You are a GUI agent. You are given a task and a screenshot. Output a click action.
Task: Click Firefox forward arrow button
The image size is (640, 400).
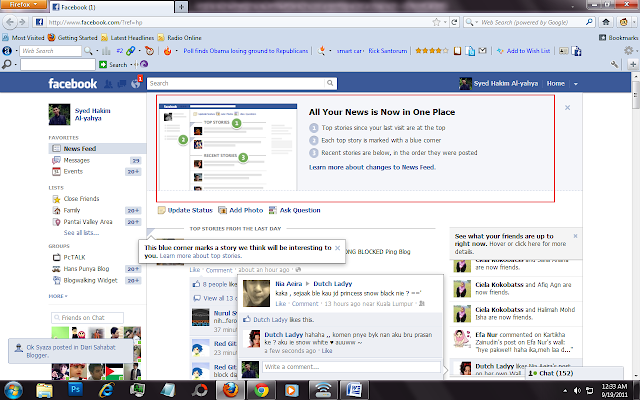pos(22,22)
